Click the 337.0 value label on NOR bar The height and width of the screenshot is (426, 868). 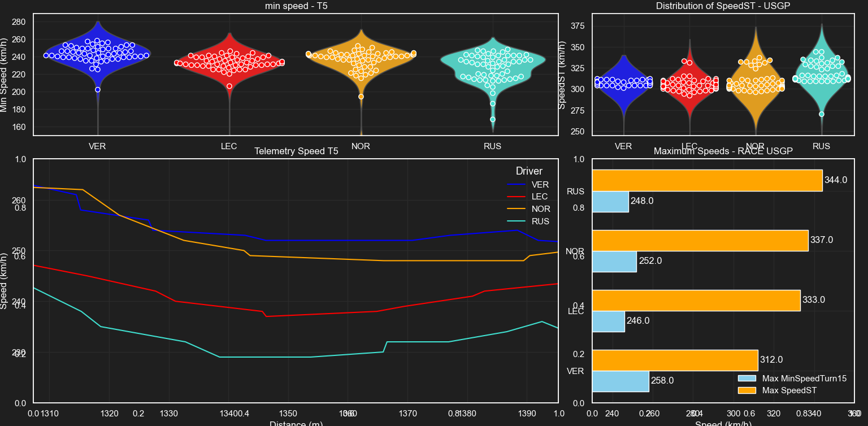coord(822,240)
